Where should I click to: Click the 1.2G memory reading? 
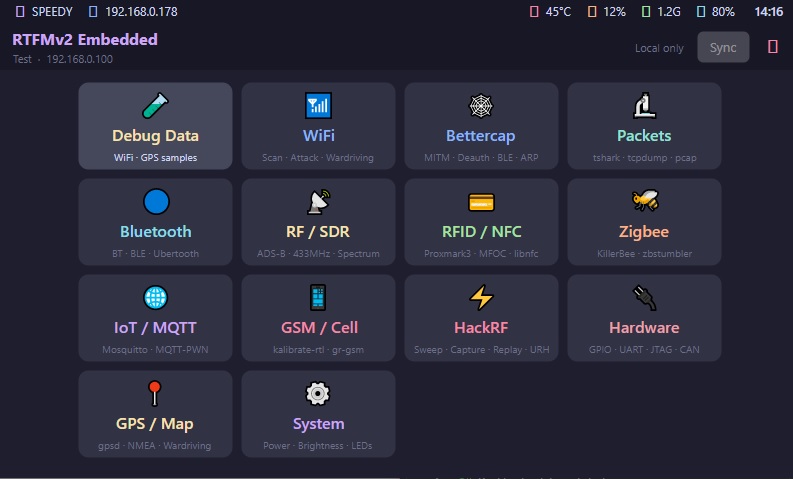[x=669, y=12]
